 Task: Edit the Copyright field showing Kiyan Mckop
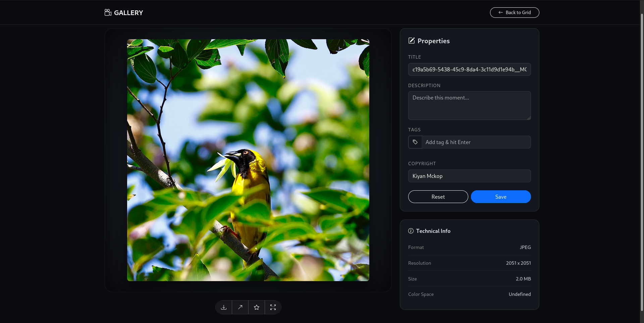click(x=469, y=176)
